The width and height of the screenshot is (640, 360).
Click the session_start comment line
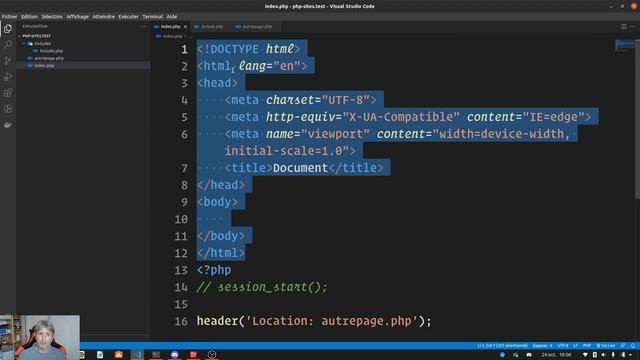pos(262,287)
